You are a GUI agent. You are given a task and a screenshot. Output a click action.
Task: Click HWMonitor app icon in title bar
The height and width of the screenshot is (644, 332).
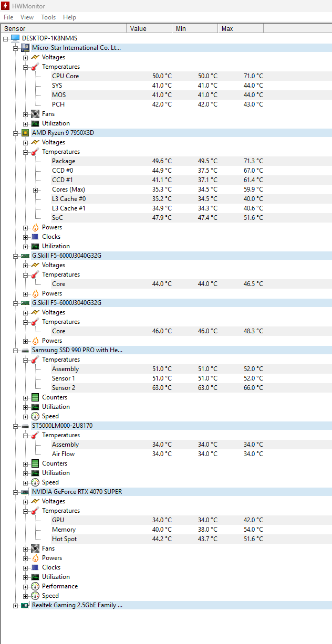tap(6, 6)
